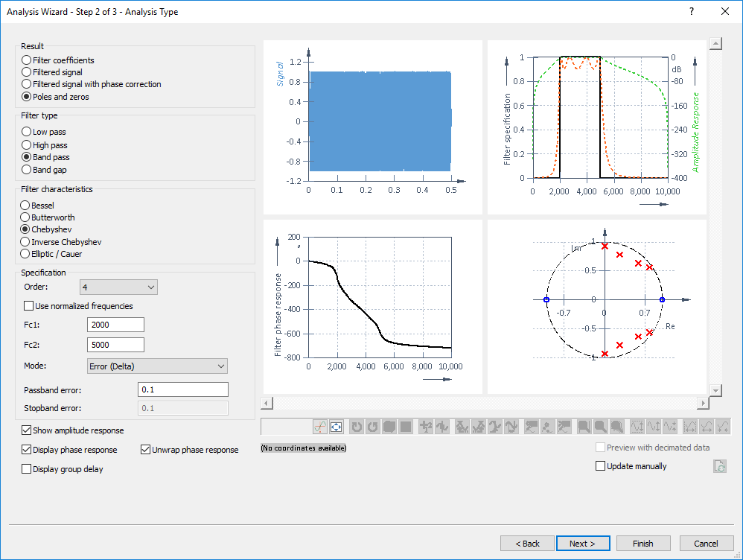Select the Band gap filter type
743x560 pixels.
(x=28, y=169)
